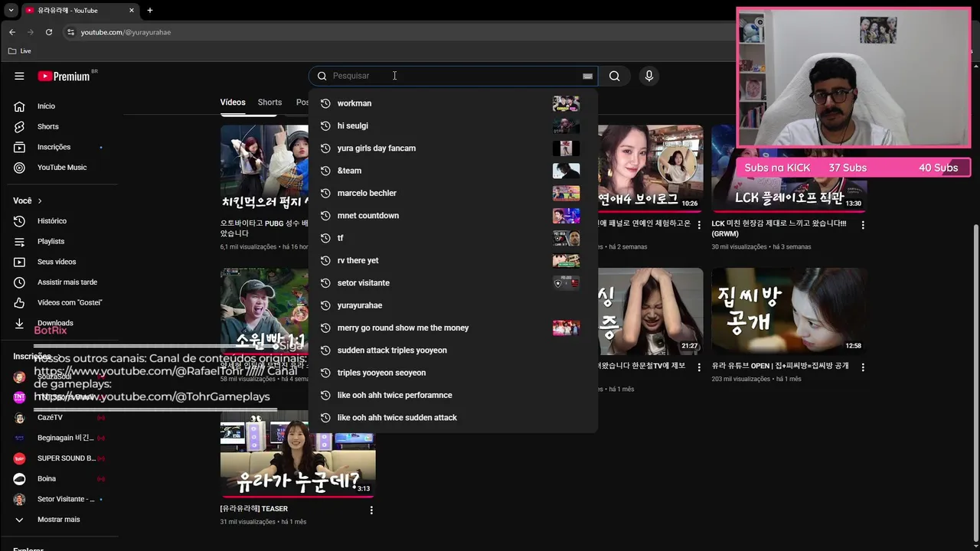Open a new browser tab
Image resolution: width=980 pixels, height=551 pixels.
(150, 11)
